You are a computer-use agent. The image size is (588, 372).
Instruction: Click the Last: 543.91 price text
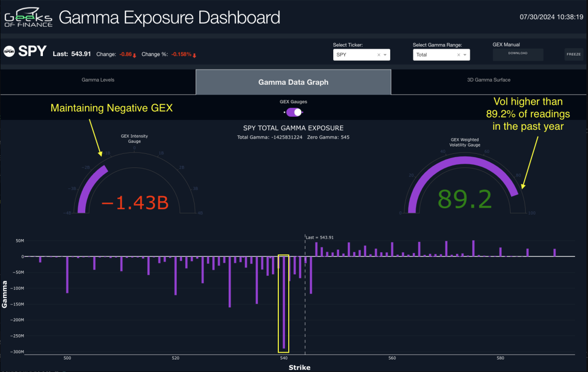point(72,54)
